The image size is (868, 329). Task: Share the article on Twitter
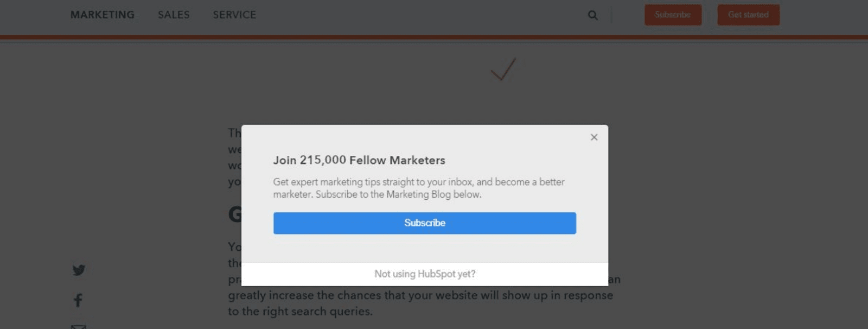coord(79,270)
